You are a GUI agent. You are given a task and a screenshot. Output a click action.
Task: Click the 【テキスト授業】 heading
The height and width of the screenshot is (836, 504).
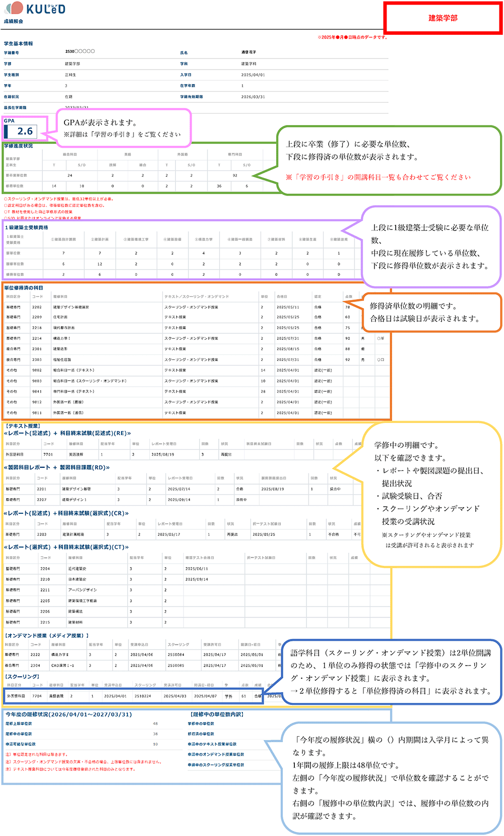click(23, 426)
